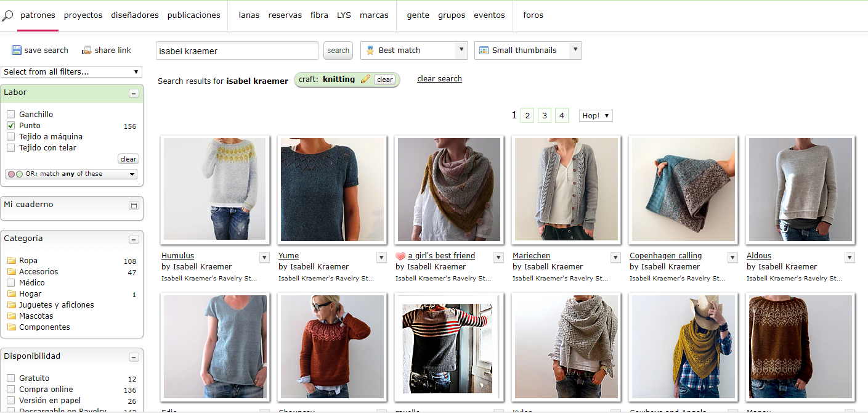
Task: Collapse the Categoría filter panel
Action: (x=134, y=240)
